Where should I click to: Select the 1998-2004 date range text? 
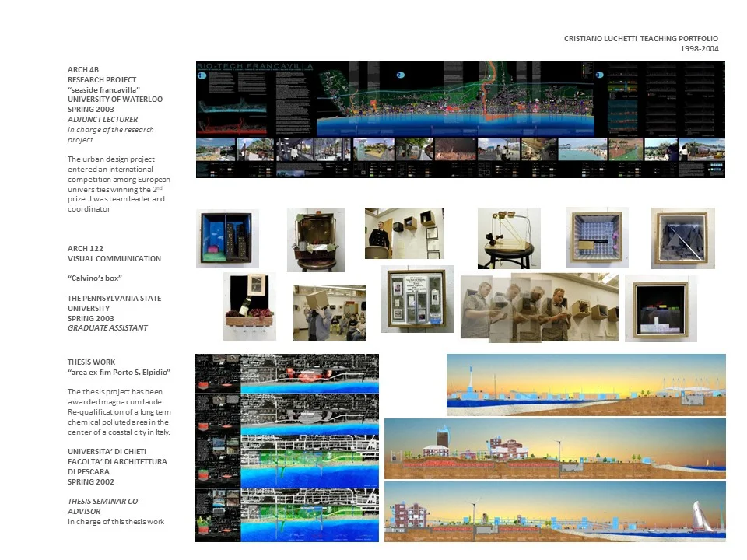(x=699, y=48)
